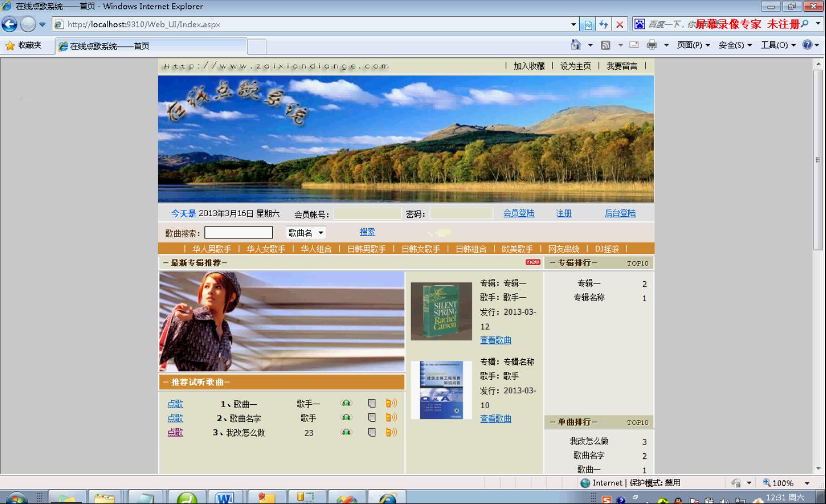Click 点歌 link for 歌曲一
This screenshot has width=826, height=504.
(175, 404)
